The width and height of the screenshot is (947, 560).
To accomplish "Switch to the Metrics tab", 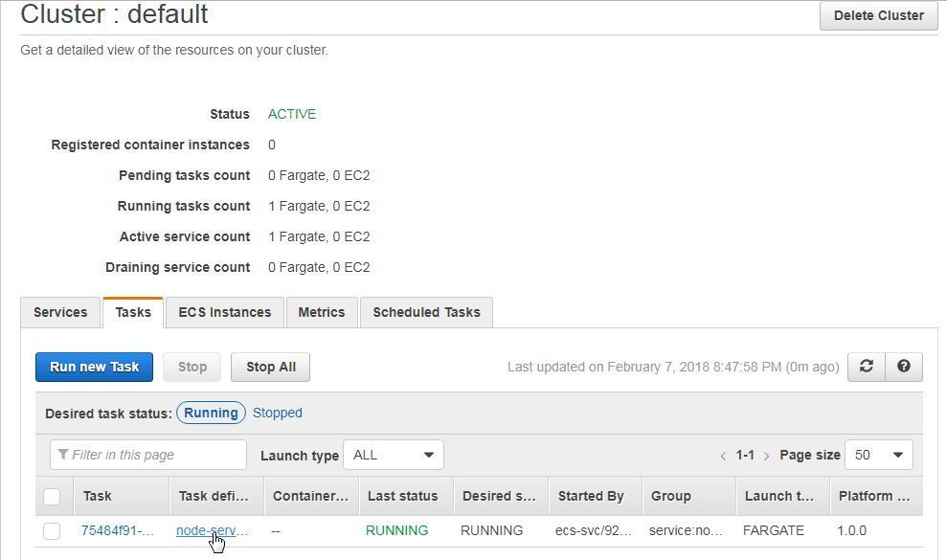I will point(322,312).
